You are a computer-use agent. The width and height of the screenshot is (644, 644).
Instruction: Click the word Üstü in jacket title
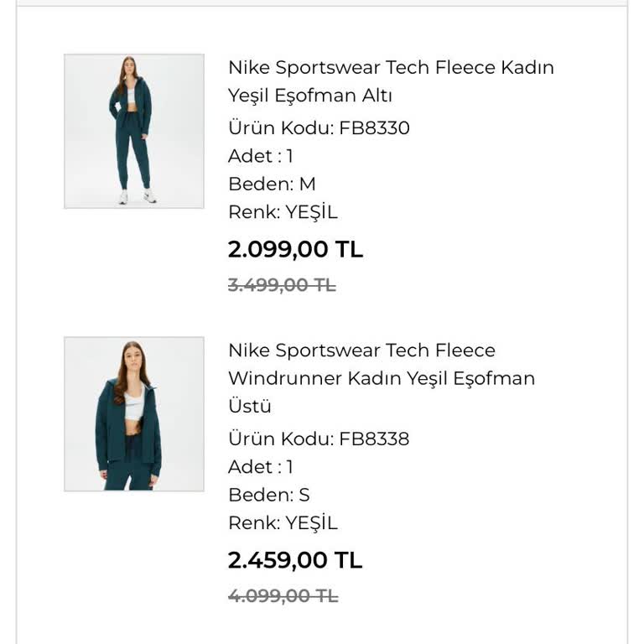(250, 406)
